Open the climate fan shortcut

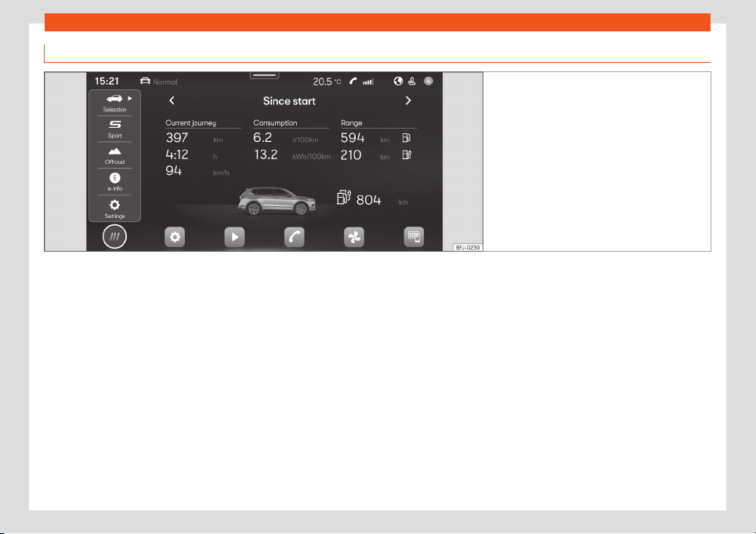(354, 237)
